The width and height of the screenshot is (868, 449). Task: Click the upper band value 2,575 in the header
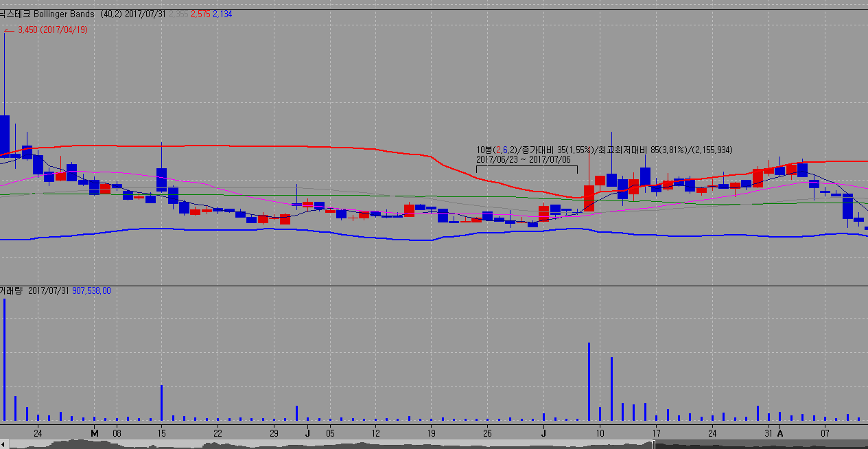200,14
